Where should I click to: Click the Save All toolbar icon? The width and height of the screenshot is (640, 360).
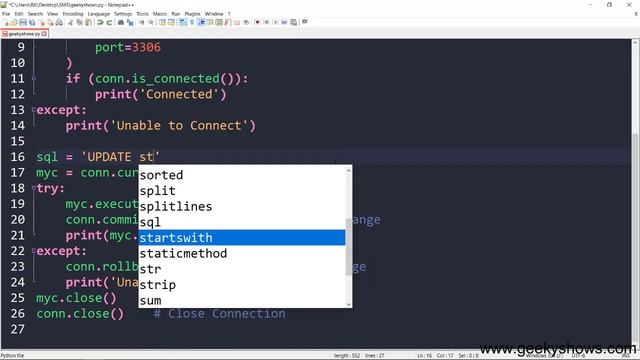coord(32,22)
